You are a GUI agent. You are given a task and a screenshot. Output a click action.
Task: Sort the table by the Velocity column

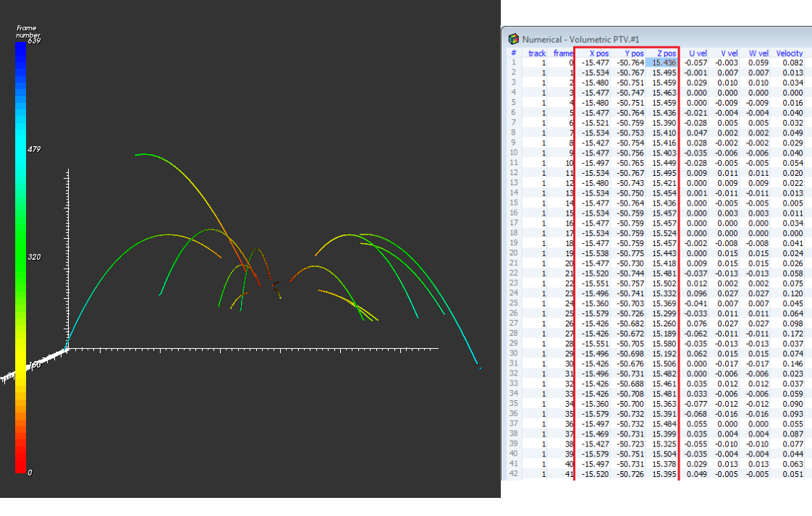tap(789, 53)
